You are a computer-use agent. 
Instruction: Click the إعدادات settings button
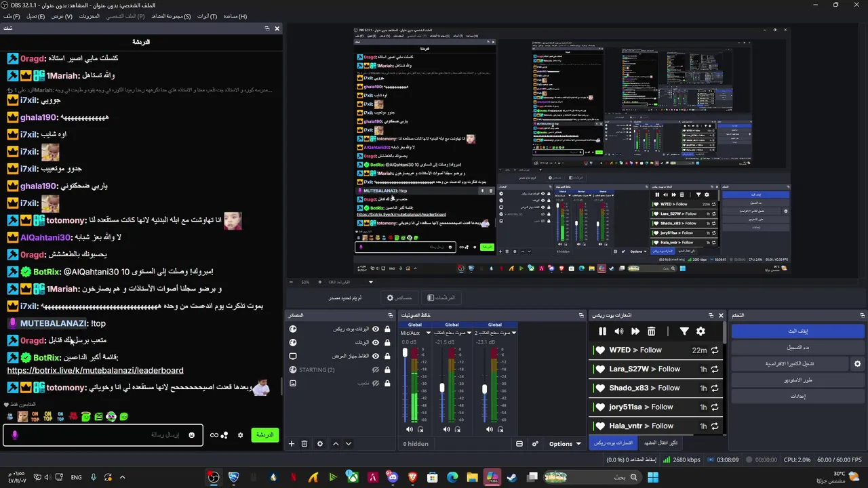coord(797,396)
